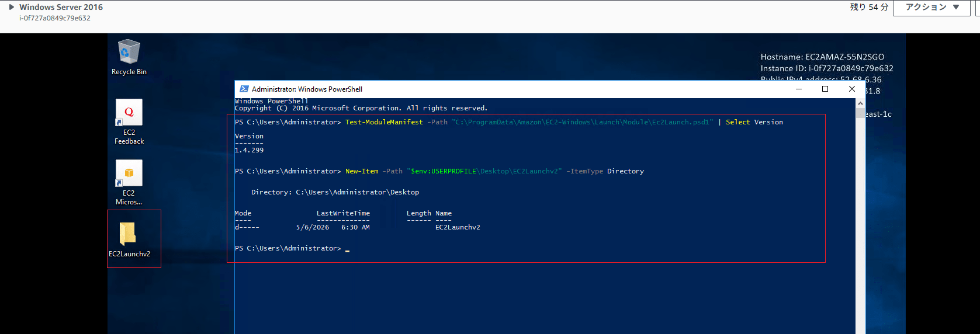Viewport: 980px width, 334px height.
Task: Expand the Windows Server 2016 disclosure triangle
Action: pos(11,7)
